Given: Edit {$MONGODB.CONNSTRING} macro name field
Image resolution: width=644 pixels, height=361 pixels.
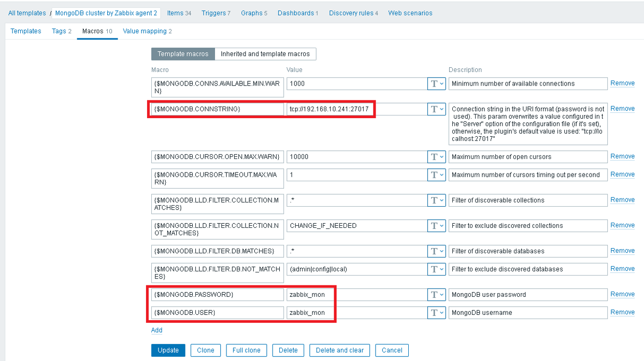Looking at the screenshot, I should point(218,109).
